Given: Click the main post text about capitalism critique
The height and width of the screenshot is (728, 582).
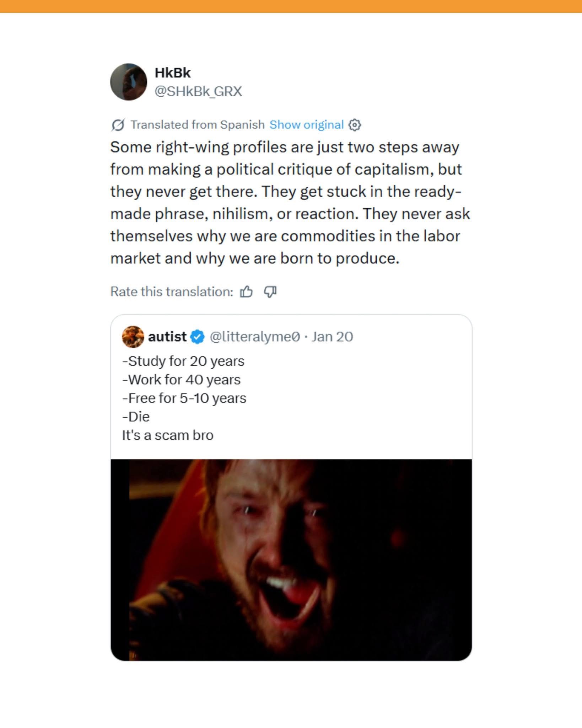Looking at the screenshot, I should tap(290, 203).
